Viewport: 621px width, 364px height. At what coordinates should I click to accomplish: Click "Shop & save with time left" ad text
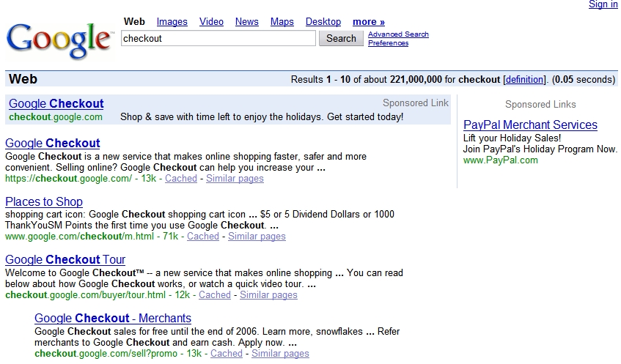point(181,117)
